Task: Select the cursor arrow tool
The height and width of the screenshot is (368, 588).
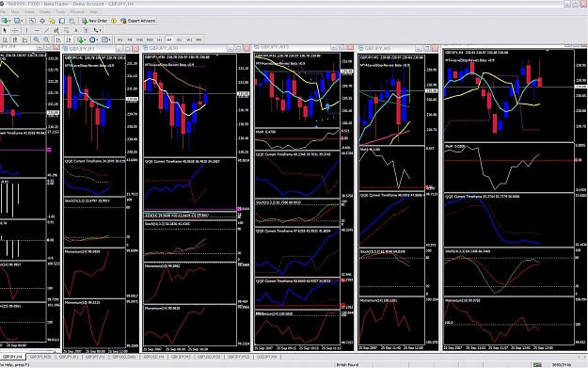Action: (x=5, y=30)
